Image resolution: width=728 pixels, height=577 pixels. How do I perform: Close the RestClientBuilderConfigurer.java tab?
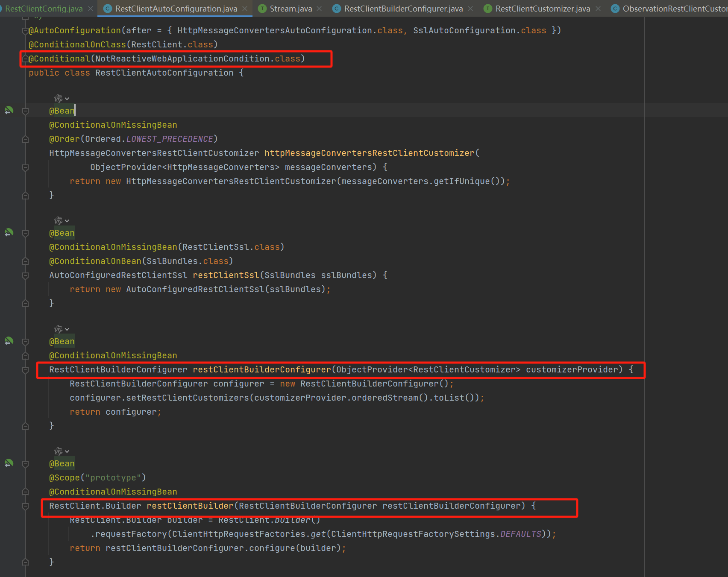click(x=470, y=9)
